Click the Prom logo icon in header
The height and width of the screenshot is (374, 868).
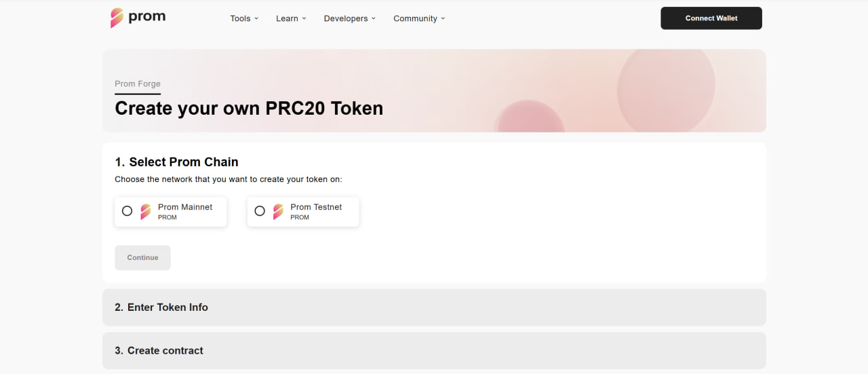click(x=117, y=18)
